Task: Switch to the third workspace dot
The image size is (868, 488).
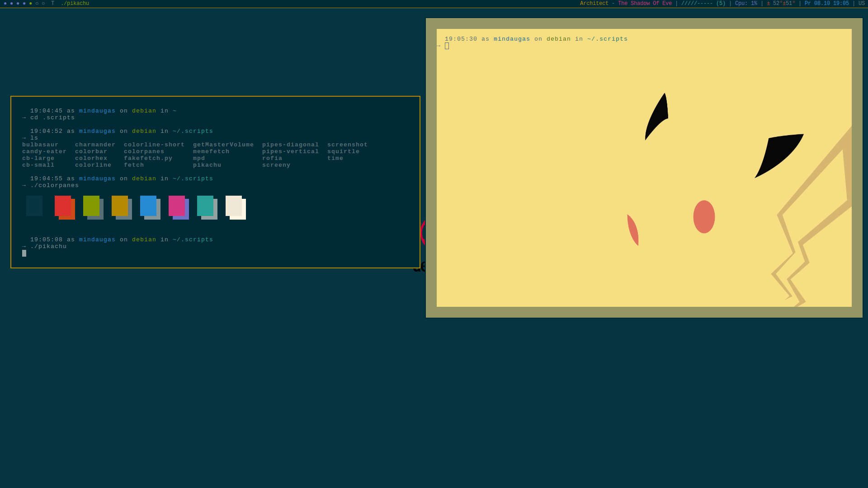Action: coord(18,4)
